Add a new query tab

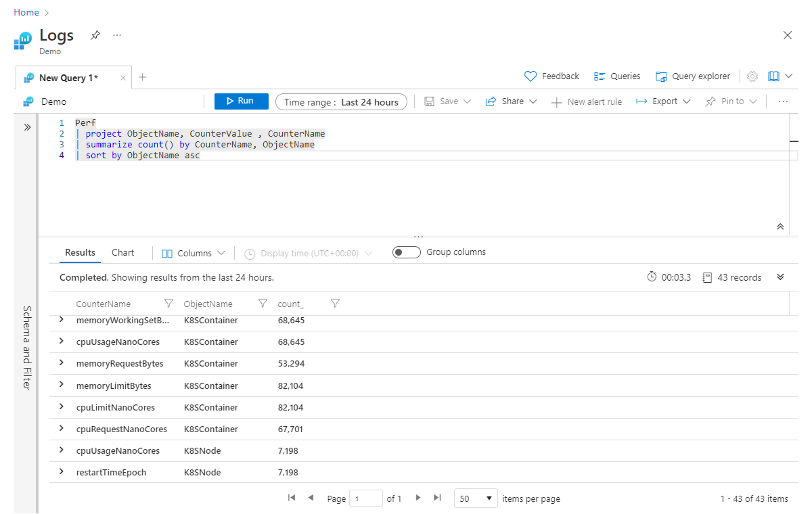click(x=142, y=77)
